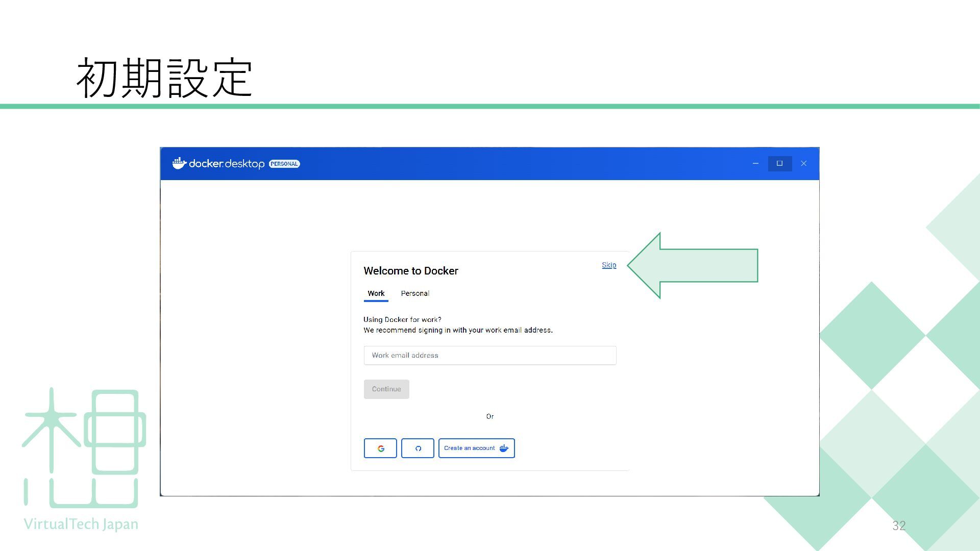
Task: Sign in with the GitHub icon button
Action: 418,448
